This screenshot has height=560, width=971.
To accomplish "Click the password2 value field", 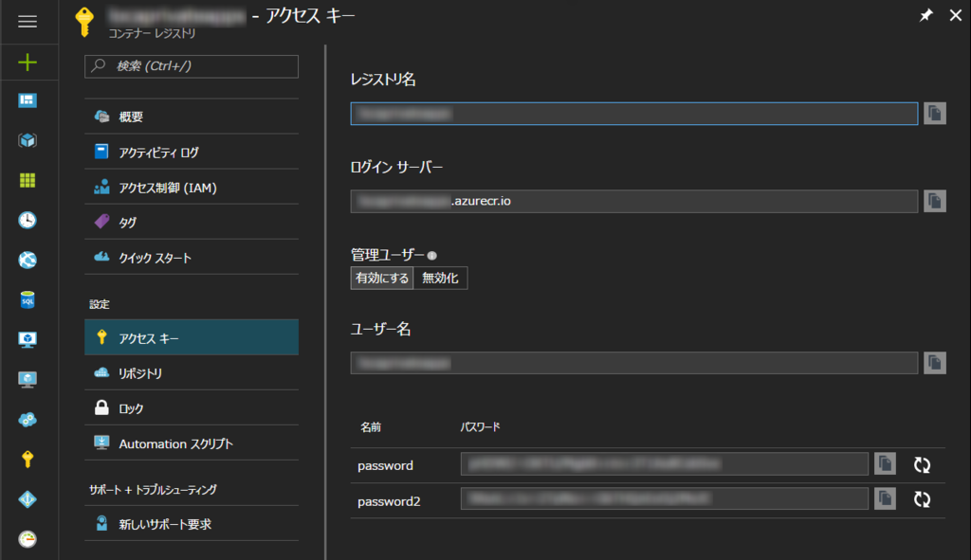I will (665, 498).
